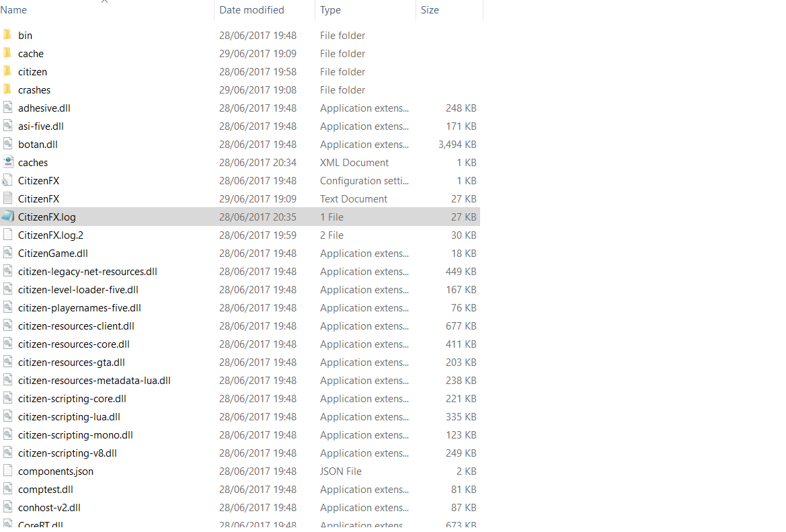
Task: Click the 28/06/2017 20:34 date cell
Action: pyautogui.click(x=258, y=163)
